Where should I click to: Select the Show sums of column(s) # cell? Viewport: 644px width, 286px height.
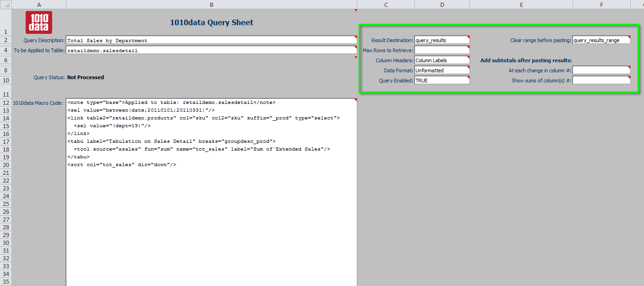[601, 81]
